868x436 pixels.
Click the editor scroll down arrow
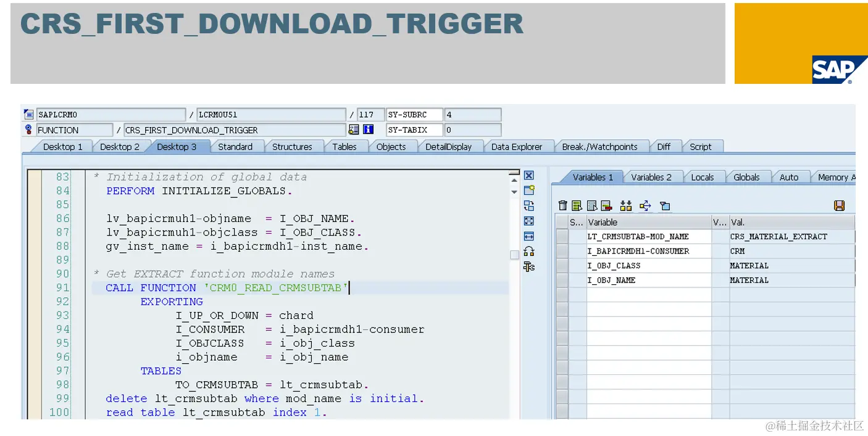pyautogui.click(x=514, y=192)
